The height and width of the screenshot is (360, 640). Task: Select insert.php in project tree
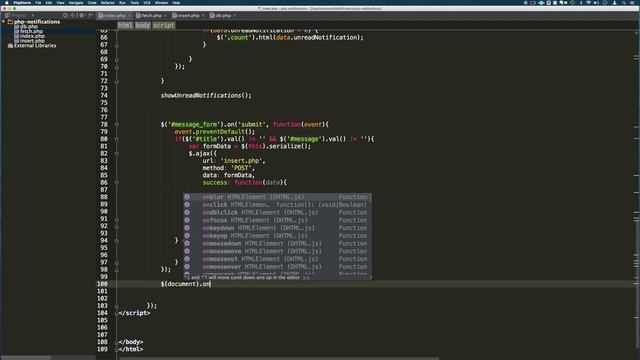(x=32, y=41)
